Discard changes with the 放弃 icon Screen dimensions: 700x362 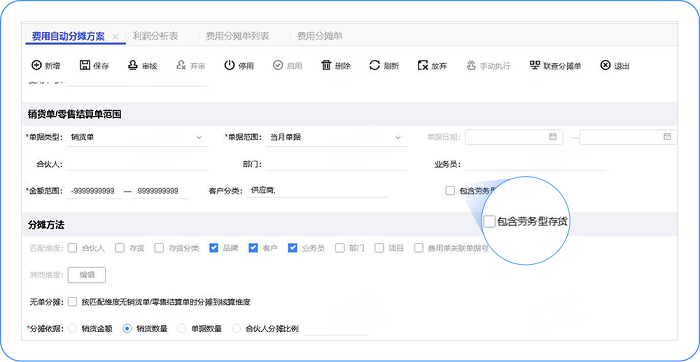coord(423,66)
